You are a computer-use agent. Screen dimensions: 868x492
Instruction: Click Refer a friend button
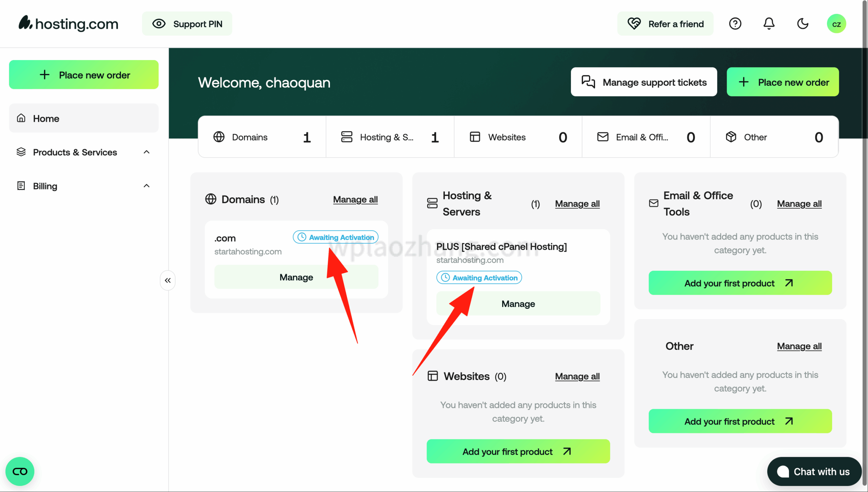[665, 24]
